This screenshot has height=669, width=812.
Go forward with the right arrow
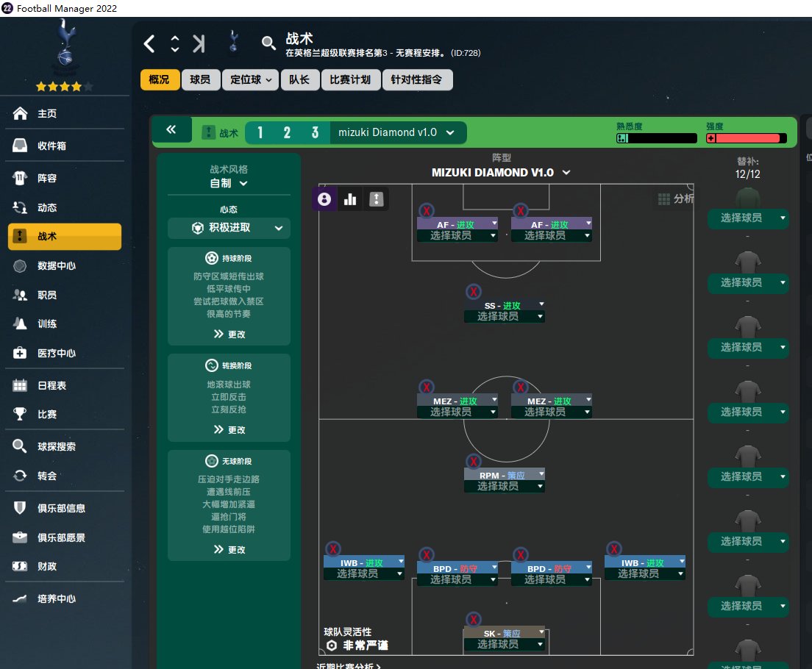[199, 44]
